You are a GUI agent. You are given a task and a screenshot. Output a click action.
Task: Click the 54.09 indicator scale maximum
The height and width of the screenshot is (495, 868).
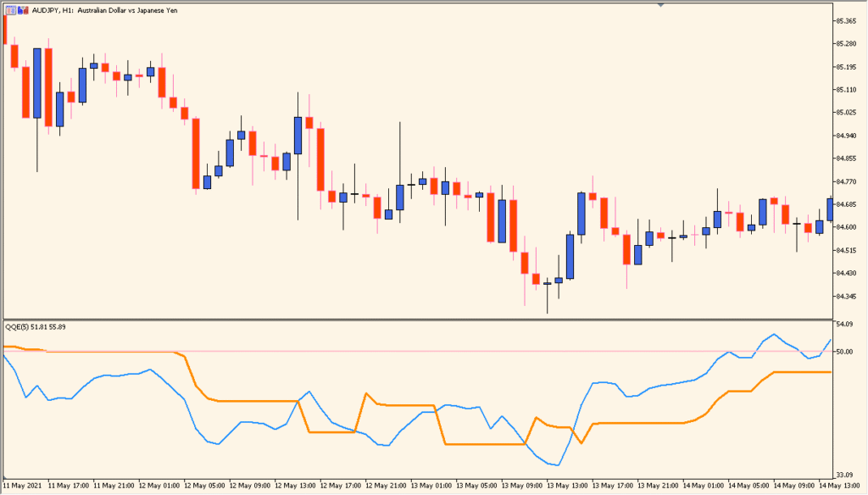844,324
